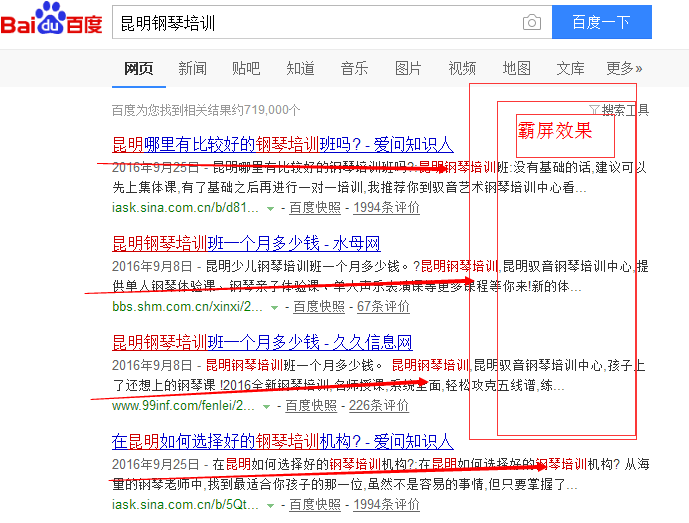Open result 昆明哪里有比较好的钢琴培训班吗？- 爱问知识人
This screenshot has height=523, width=689.
[283, 144]
